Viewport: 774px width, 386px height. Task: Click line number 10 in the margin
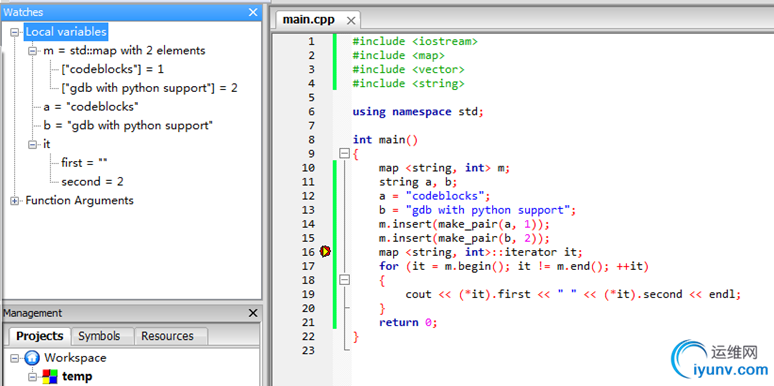(x=308, y=168)
